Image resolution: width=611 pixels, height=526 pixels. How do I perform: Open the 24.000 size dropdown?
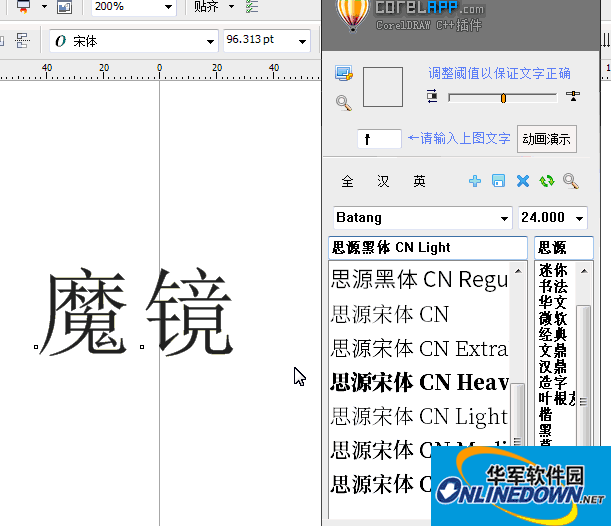click(x=579, y=218)
